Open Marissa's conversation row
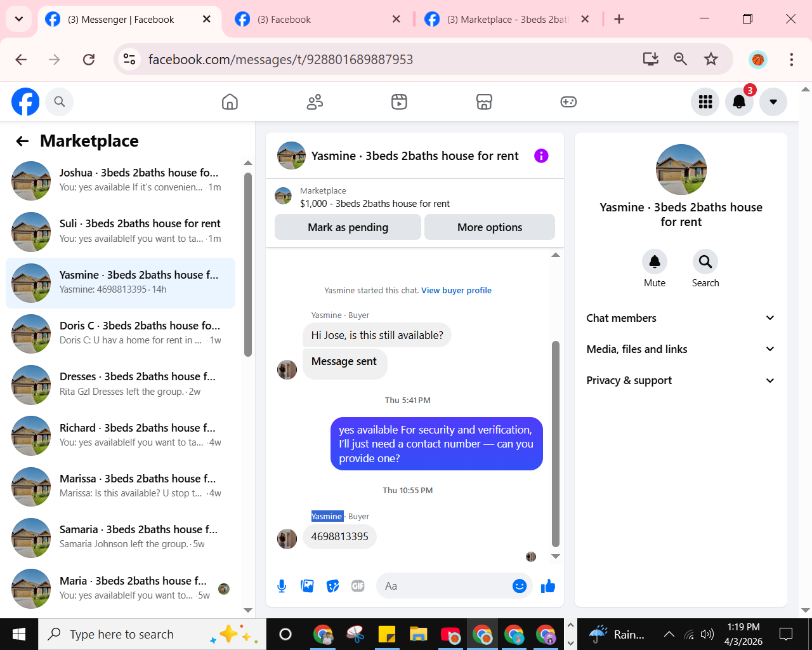The width and height of the screenshot is (812, 650). pyautogui.click(x=121, y=486)
